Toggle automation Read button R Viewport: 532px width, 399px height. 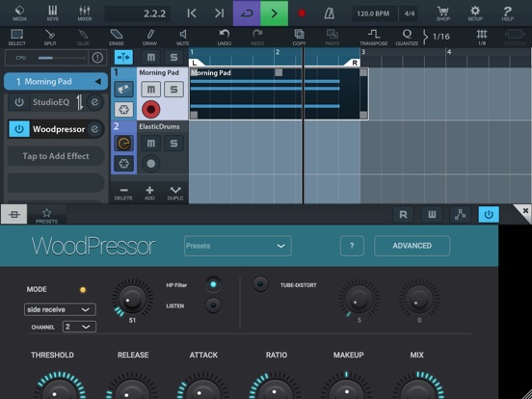403,214
